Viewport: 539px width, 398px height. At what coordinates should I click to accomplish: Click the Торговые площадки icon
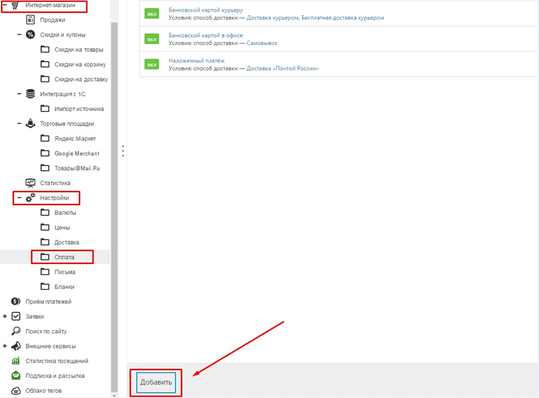tap(30, 123)
